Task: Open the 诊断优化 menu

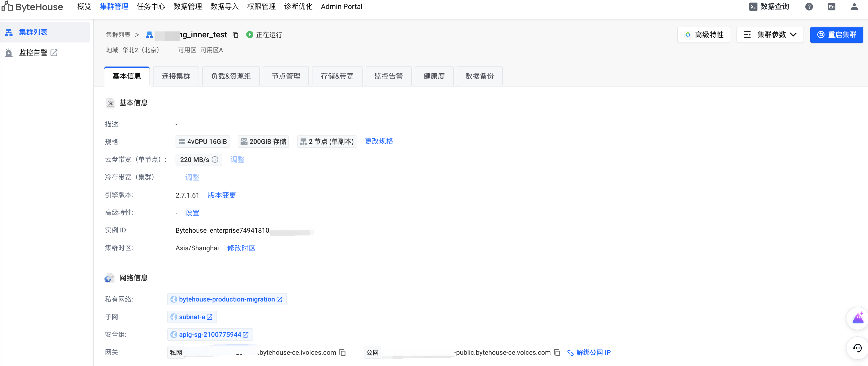Action: 298,7
